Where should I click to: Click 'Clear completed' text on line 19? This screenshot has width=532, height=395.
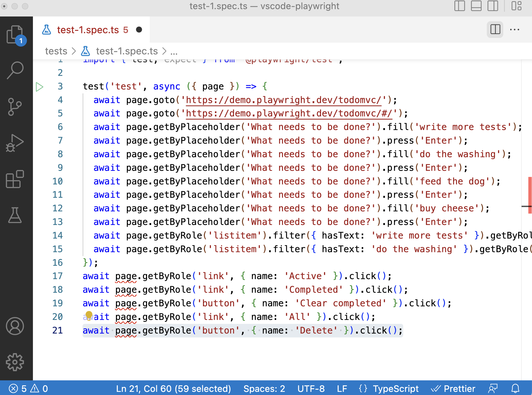(341, 303)
